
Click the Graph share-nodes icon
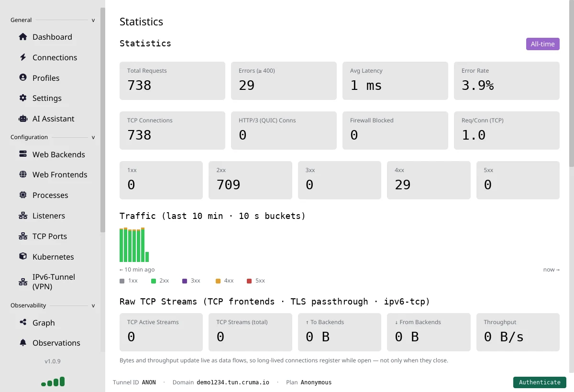23,322
